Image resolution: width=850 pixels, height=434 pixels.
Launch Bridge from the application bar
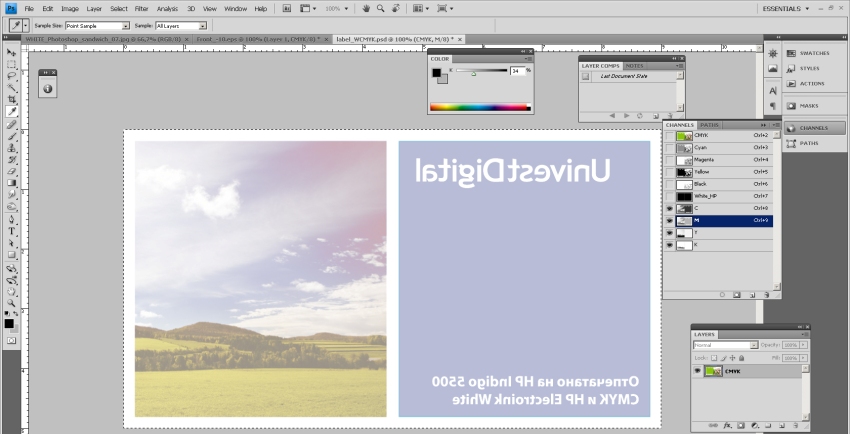click(x=286, y=9)
